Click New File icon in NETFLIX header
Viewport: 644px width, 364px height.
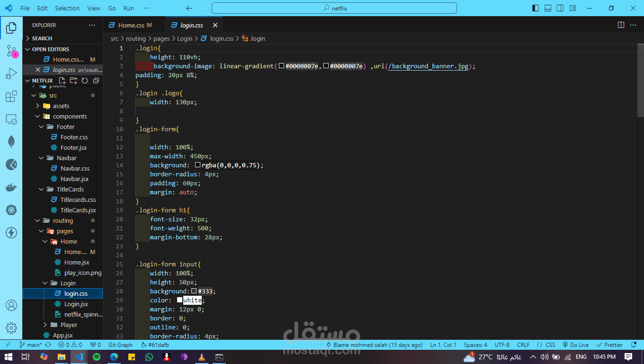coord(62,81)
